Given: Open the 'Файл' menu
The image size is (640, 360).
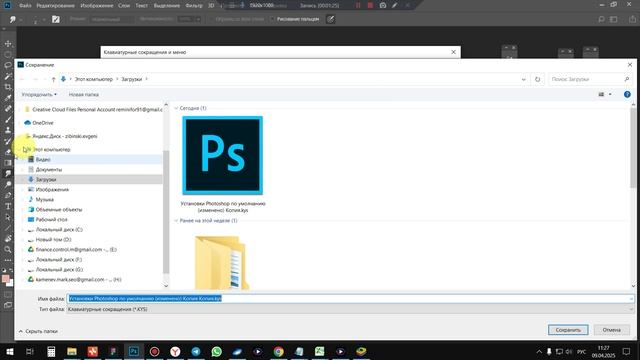Looking at the screenshot, I should coord(25,6).
